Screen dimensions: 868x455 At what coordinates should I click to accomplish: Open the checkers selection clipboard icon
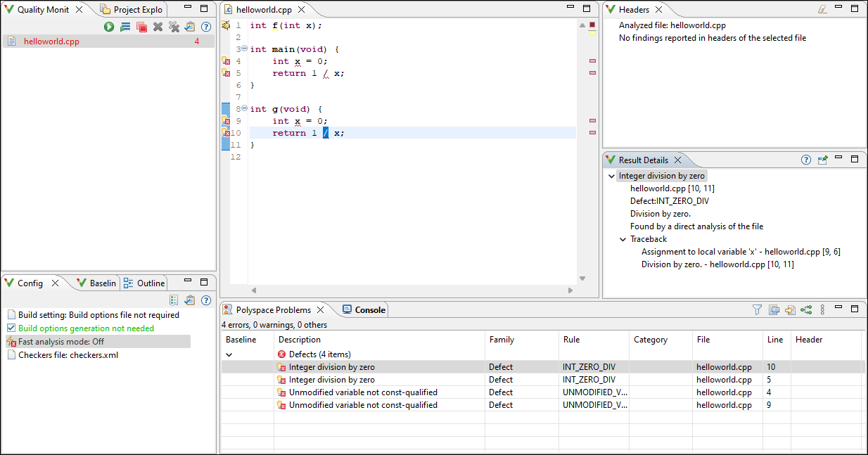tap(190, 26)
